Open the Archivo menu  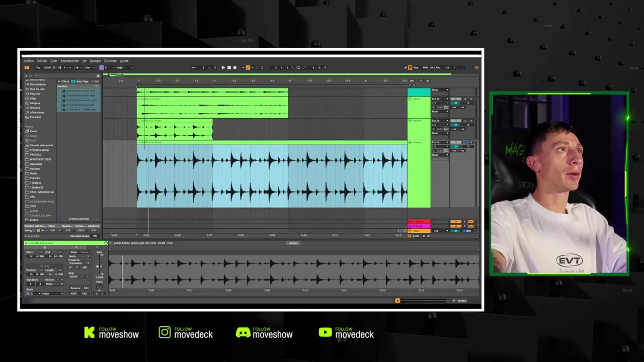[29, 61]
